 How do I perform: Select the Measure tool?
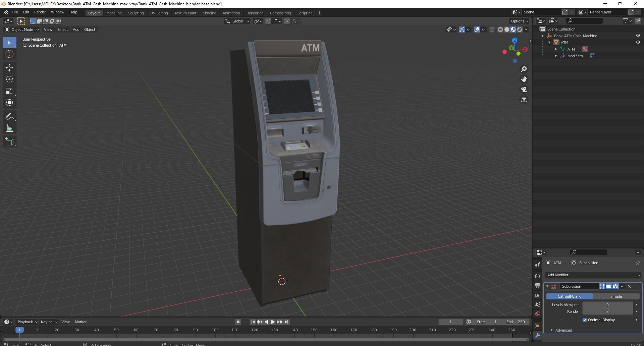9,128
